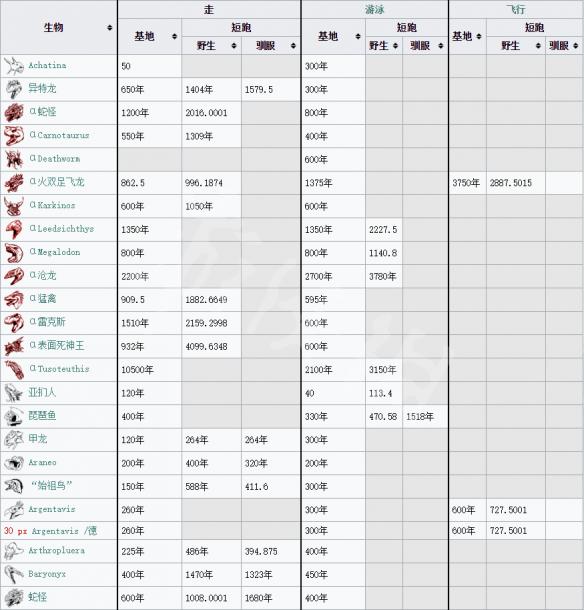Sort by 游泳 基地 column arrows
This screenshot has height=610, width=584.
pyautogui.click(x=358, y=37)
